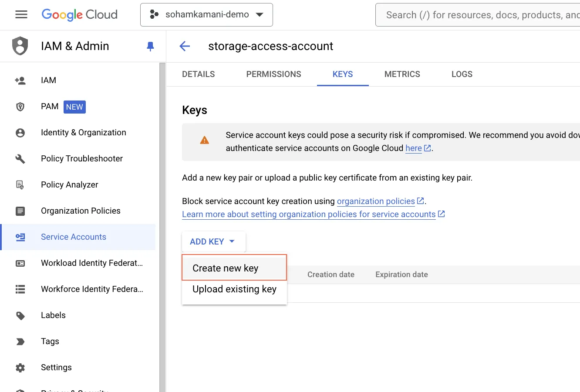Select the Policy Troubleshooter wrench icon
580x392 pixels.
click(20, 158)
